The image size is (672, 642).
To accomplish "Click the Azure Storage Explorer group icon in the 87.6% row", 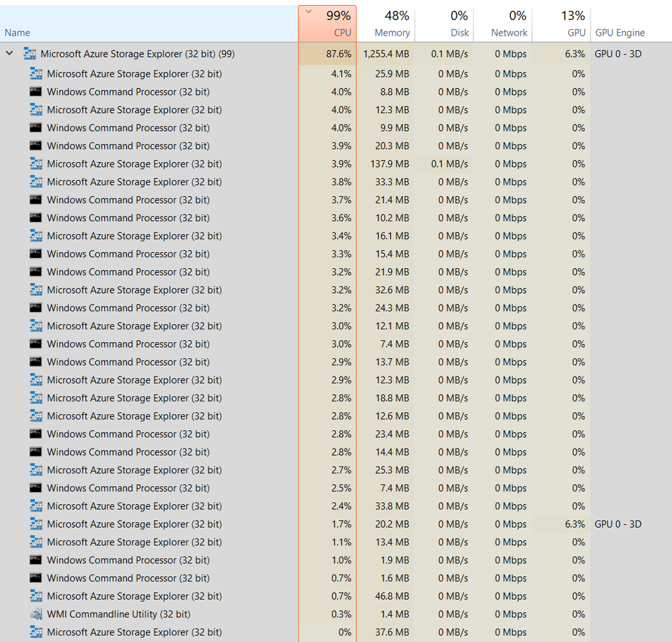I will coord(30,54).
